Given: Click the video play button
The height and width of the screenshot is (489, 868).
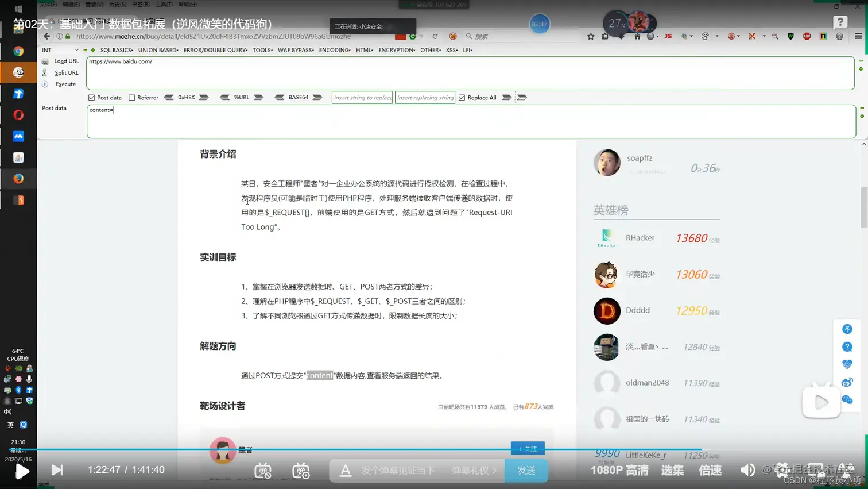Looking at the screenshot, I should 22,471.
